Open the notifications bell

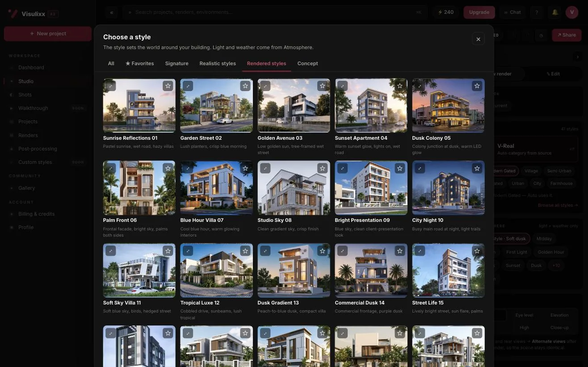point(555,13)
